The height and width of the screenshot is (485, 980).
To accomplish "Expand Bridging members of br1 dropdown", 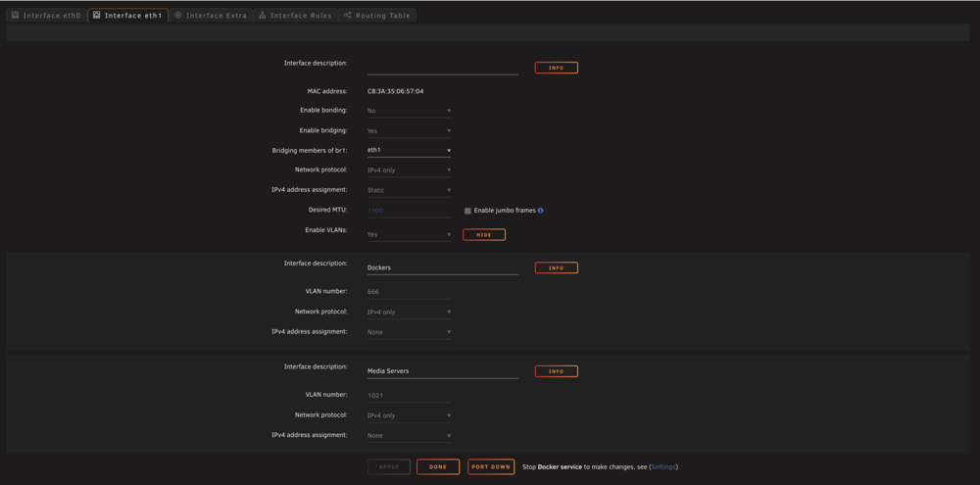I will click(409, 151).
